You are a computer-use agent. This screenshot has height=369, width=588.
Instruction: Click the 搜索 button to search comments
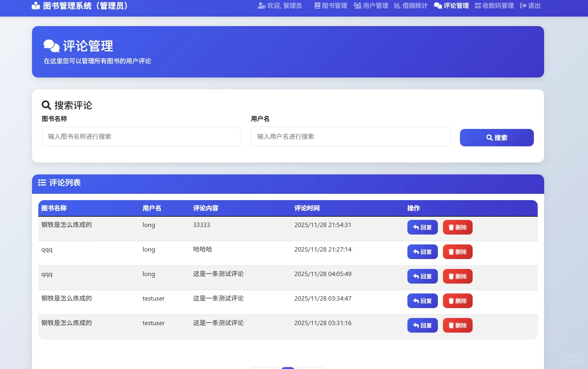tap(497, 138)
